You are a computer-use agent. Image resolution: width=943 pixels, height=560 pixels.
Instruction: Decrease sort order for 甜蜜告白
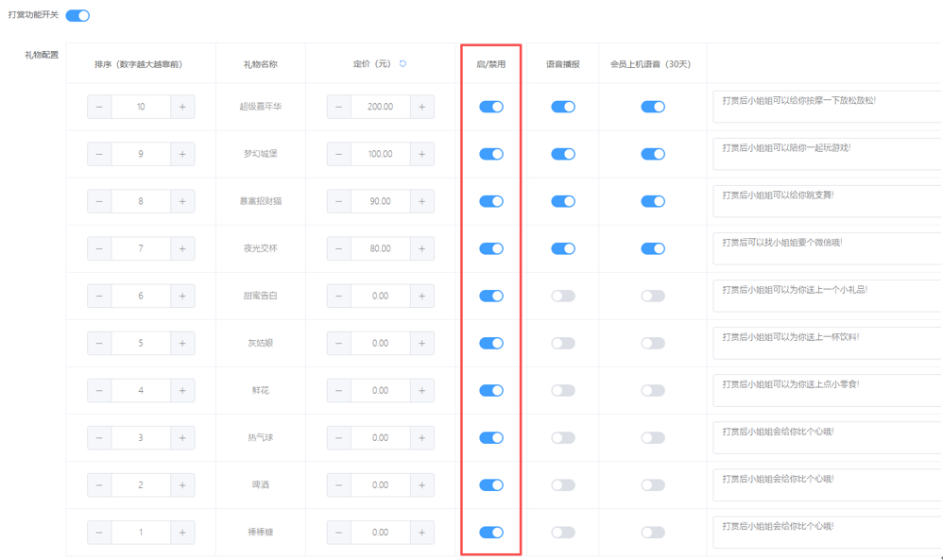99,297
